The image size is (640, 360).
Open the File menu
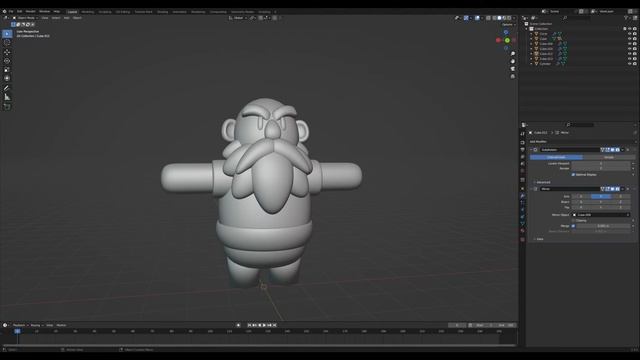(x=11, y=11)
